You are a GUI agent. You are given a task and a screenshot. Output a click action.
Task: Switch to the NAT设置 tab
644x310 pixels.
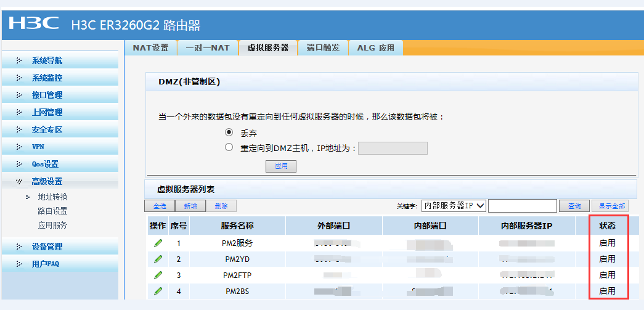pos(151,47)
